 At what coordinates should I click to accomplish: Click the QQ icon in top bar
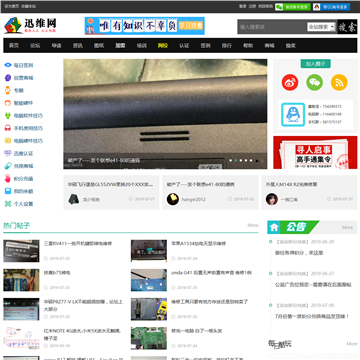(x=316, y=7)
